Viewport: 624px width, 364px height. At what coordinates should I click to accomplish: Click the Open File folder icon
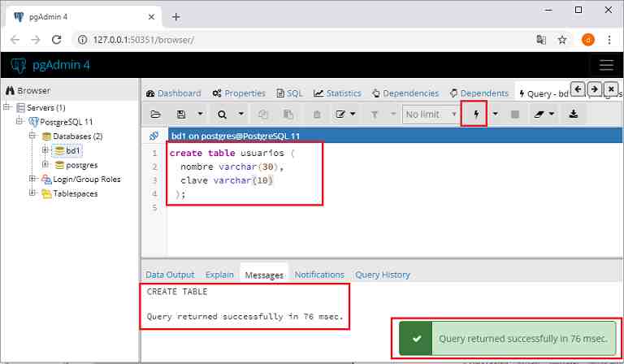(x=156, y=115)
